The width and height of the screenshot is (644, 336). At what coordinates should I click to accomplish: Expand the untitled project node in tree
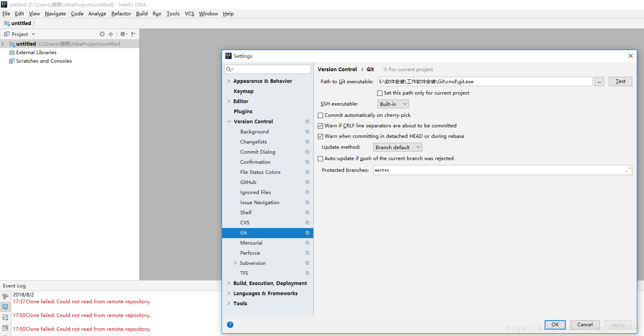click(3, 44)
